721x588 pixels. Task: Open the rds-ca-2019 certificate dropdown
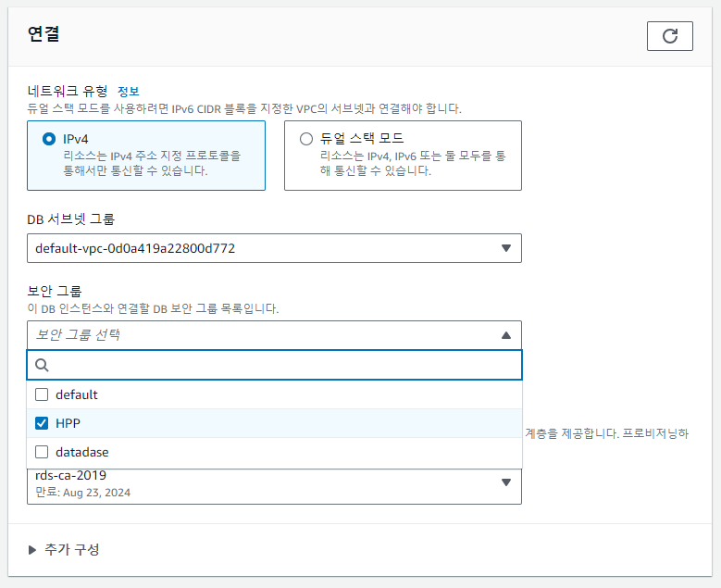tap(274, 482)
